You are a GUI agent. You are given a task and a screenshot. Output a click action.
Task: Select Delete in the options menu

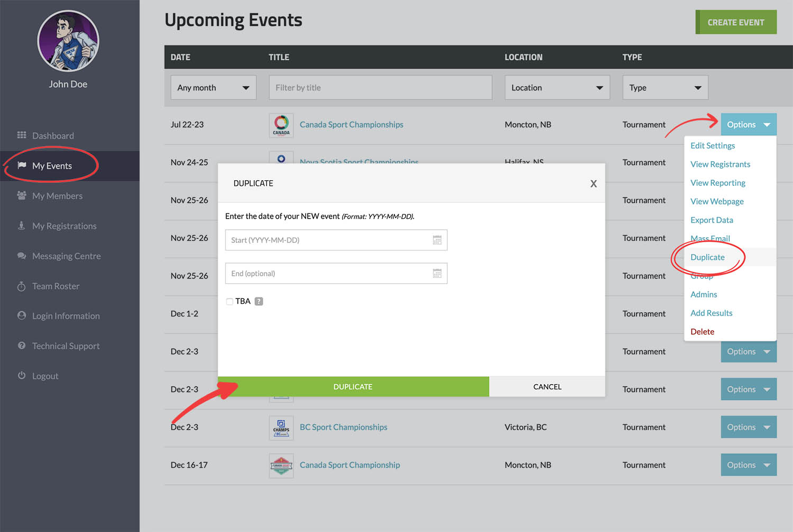point(702,332)
